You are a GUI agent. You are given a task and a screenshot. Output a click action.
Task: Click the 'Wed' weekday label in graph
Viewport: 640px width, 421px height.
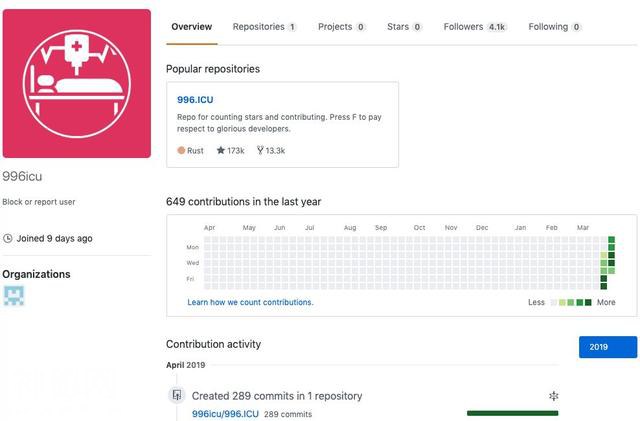click(193, 263)
